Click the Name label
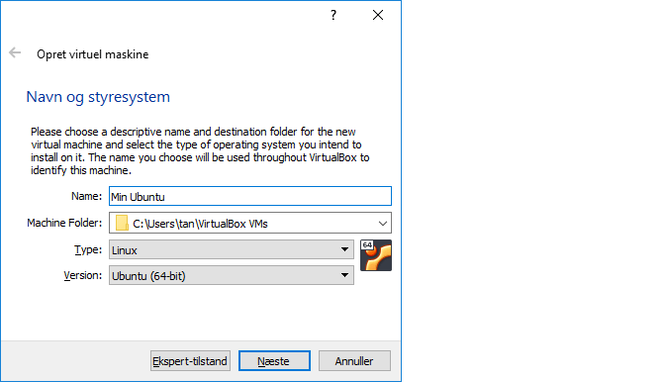Image resolution: width=664 pixels, height=382 pixels. click(86, 196)
